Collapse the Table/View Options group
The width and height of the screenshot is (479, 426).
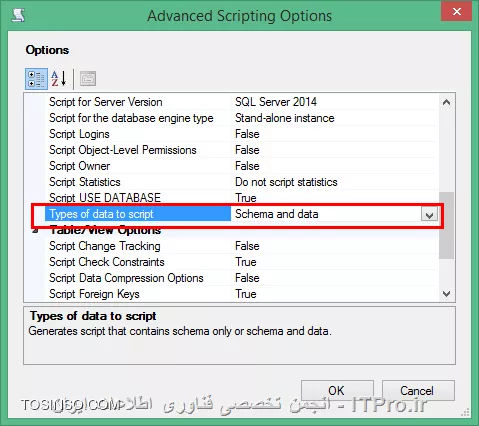point(36,230)
